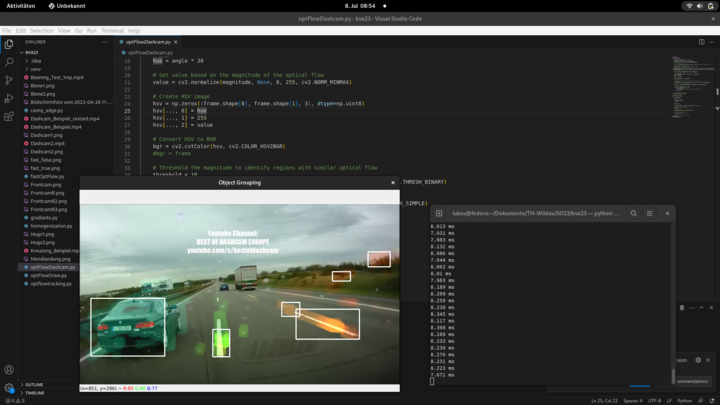The width and height of the screenshot is (720, 405).
Task: Open the Search view in activity bar
Action: tap(9, 62)
